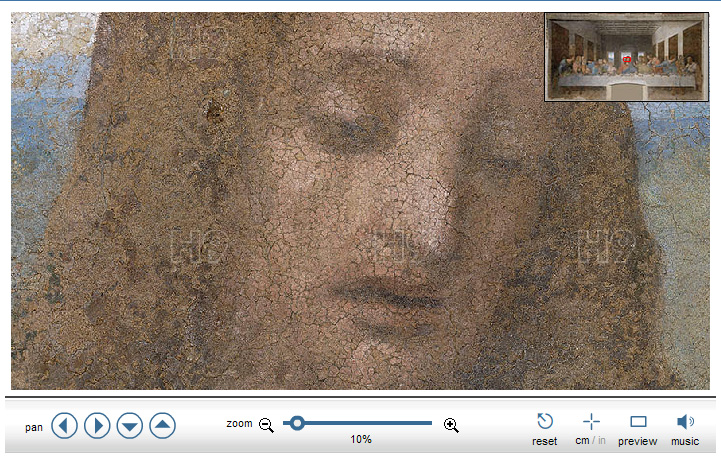The width and height of the screenshot is (721, 458).
Task: Click the 'reset' text label
Action: click(x=544, y=441)
